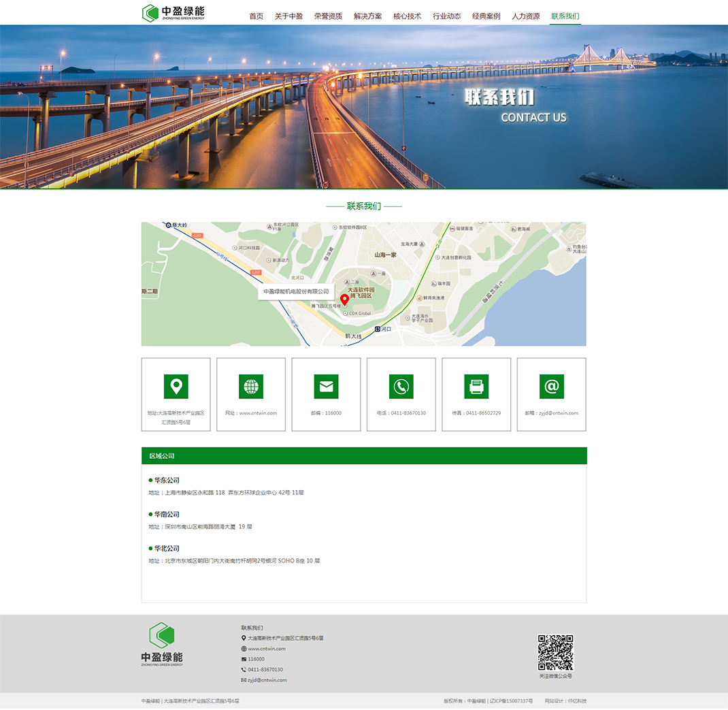
Task: Click the zyjd@cntwin.com email in footer
Action: pyautogui.click(x=267, y=680)
